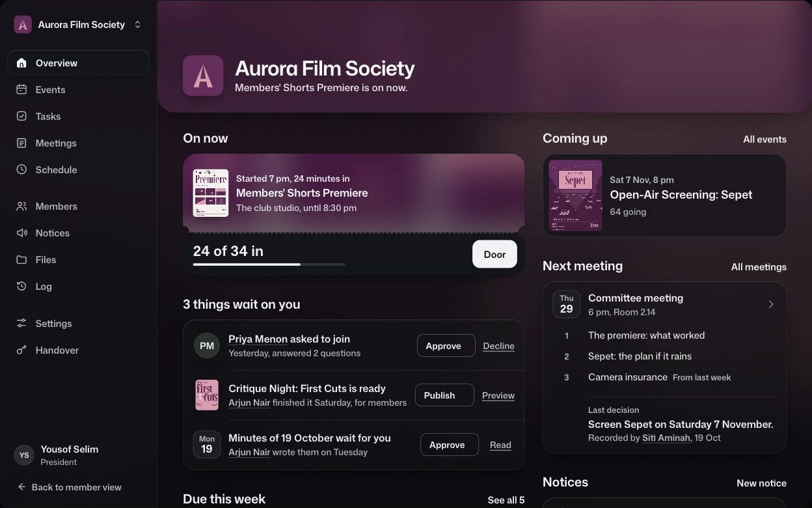
Task: Approve the minutes of 19 October
Action: pyautogui.click(x=450, y=445)
